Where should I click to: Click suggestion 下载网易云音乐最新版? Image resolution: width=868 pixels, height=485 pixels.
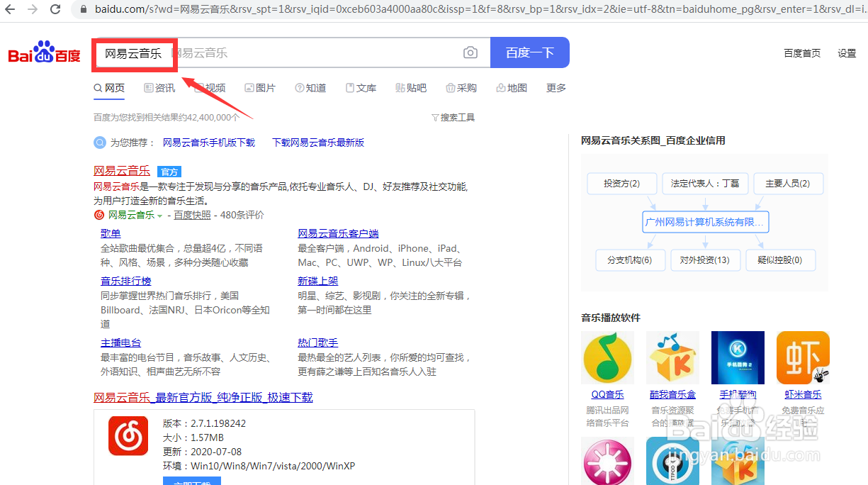point(318,143)
